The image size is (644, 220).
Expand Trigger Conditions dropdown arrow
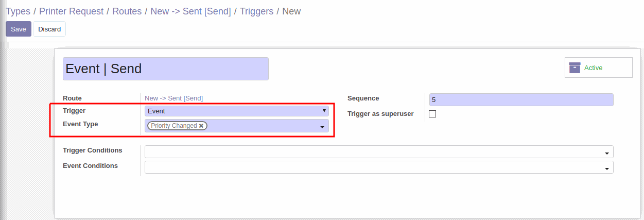tap(607, 153)
